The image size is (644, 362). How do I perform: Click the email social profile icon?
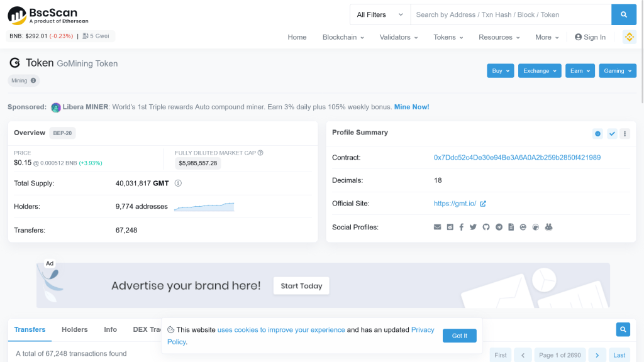pyautogui.click(x=438, y=227)
